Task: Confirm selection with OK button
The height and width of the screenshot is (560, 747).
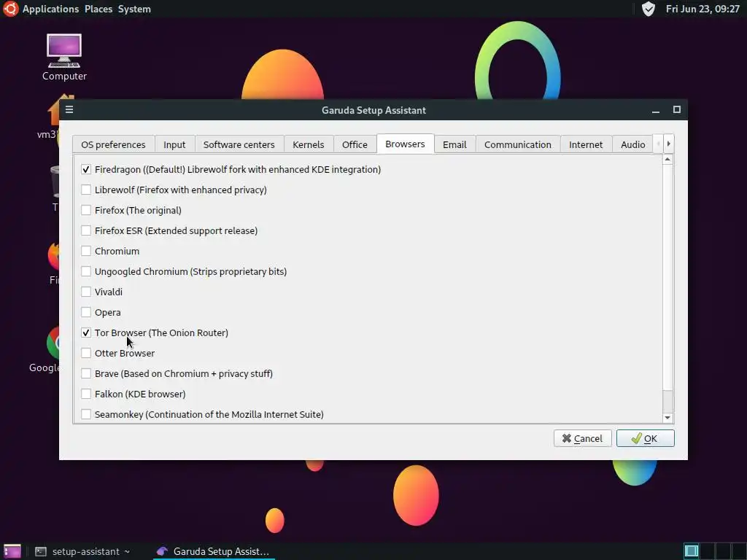Action: 645,438
